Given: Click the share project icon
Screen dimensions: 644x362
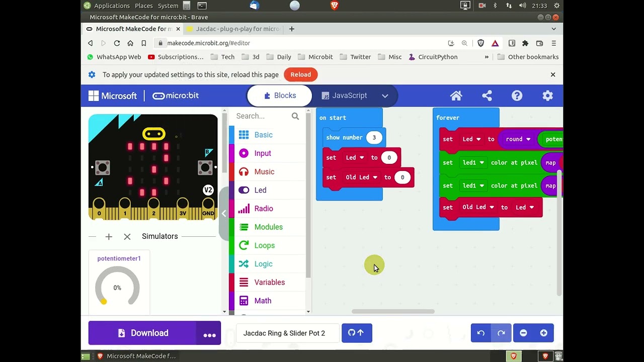Looking at the screenshot, I should coord(487,96).
